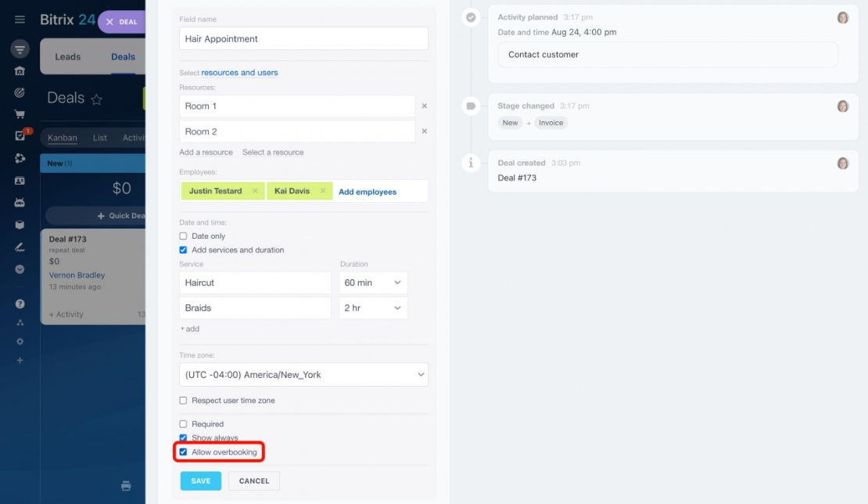Edit the Room 1 resource field

(297, 106)
